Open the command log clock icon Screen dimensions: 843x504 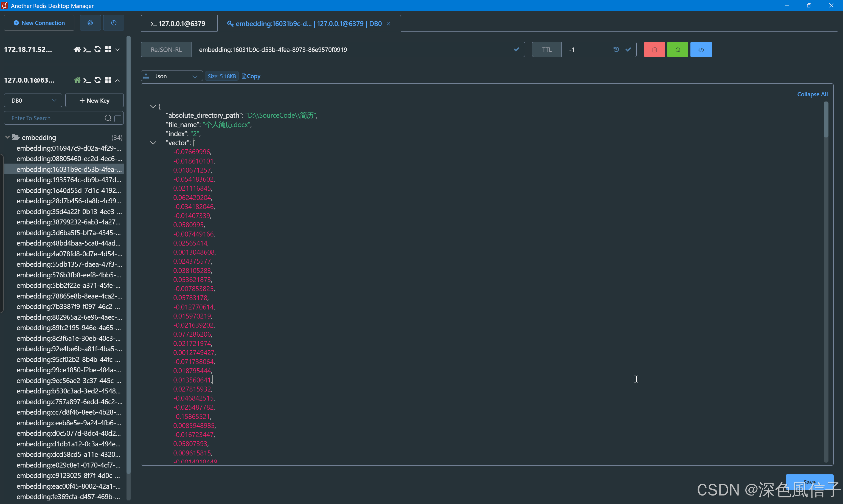click(x=114, y=23)
